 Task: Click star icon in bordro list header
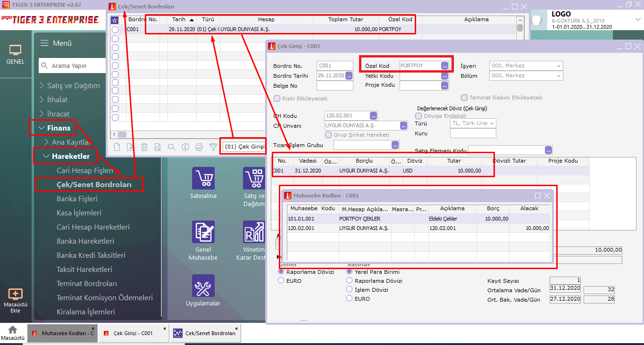pos(115,20)
